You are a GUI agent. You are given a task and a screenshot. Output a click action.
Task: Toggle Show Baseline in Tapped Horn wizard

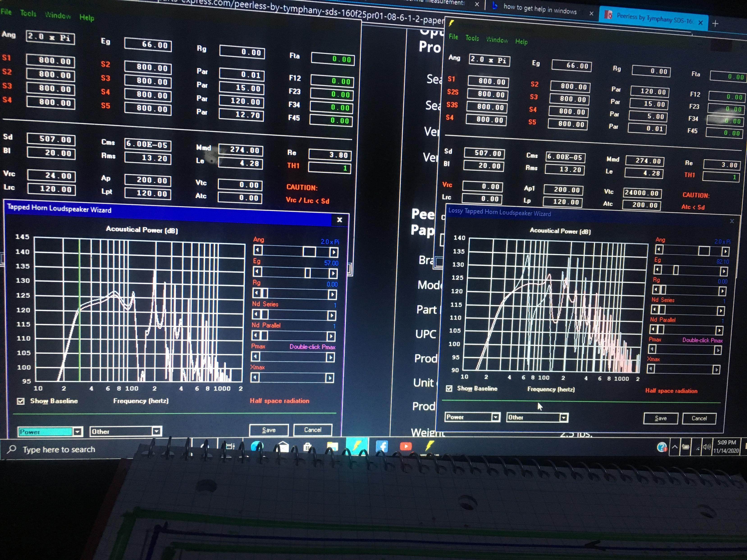(x=21, y=401)
